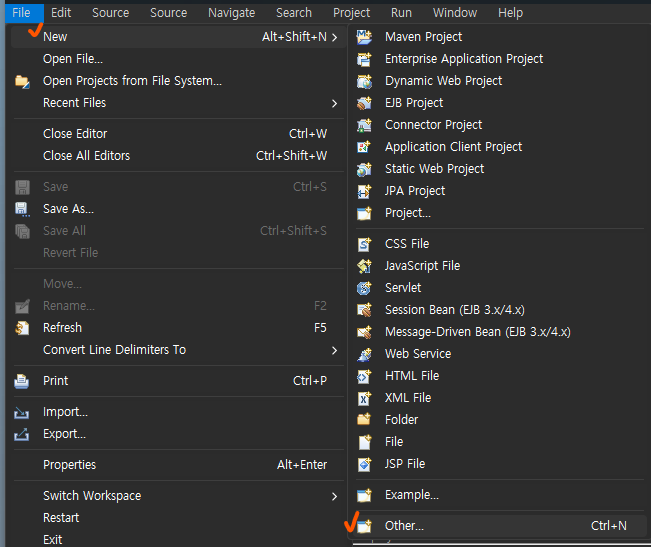Open the Run menu
Viewport: 651px width, 547px height.
coord(401,13)
